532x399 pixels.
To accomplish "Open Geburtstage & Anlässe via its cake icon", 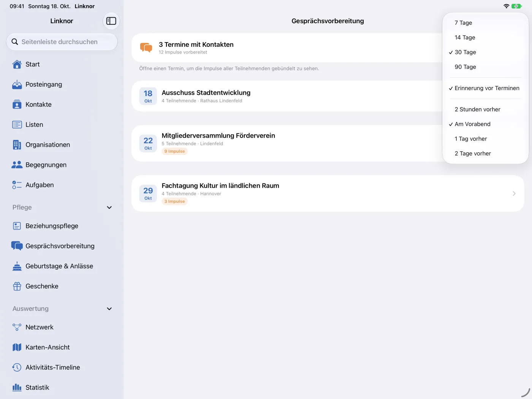I will tap(17, 266).
